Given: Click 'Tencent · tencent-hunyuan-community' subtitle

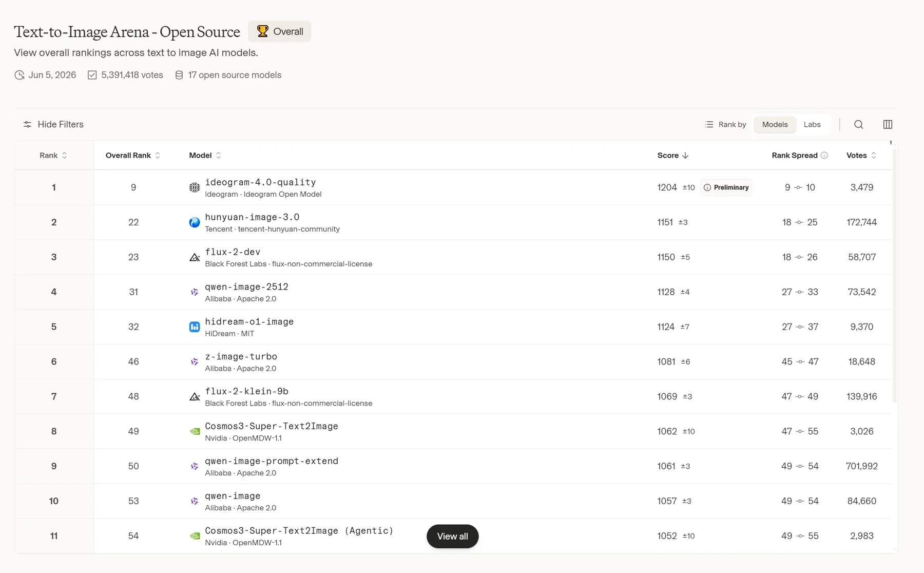Looking at the screenshot, I should coord(272,229).
